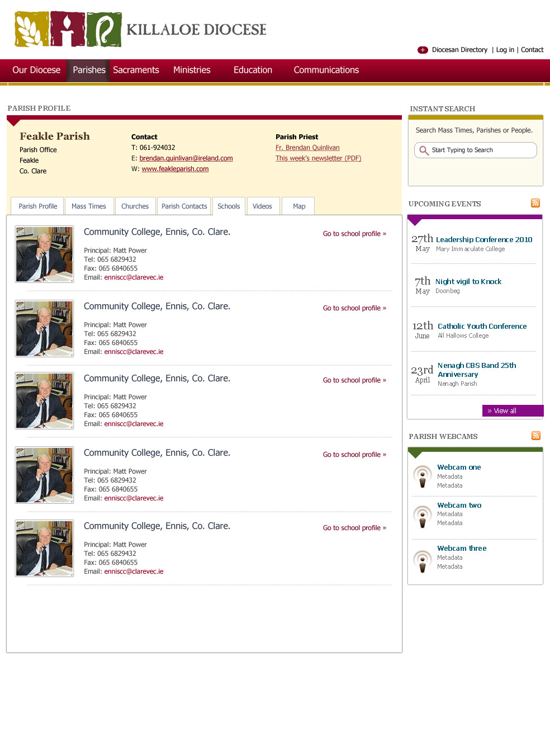This screenshot has height=756, width=550.
Task: Click the Webcam two icon
Action: pos(423,516)
